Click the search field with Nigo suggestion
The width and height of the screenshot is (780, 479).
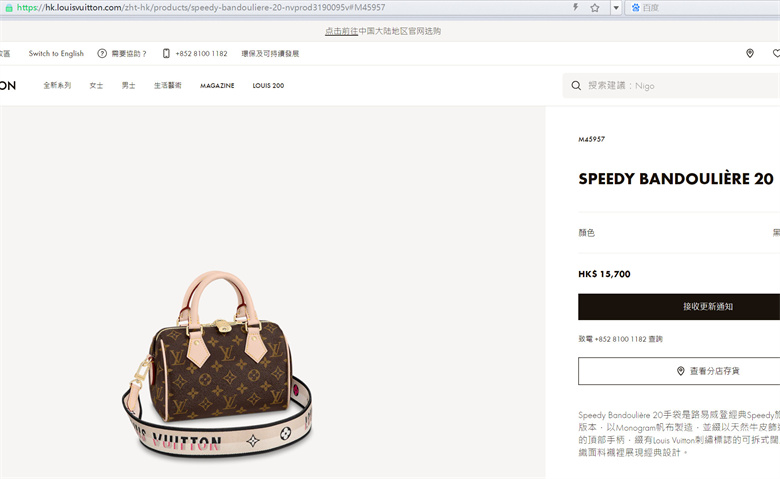[672, 86]
